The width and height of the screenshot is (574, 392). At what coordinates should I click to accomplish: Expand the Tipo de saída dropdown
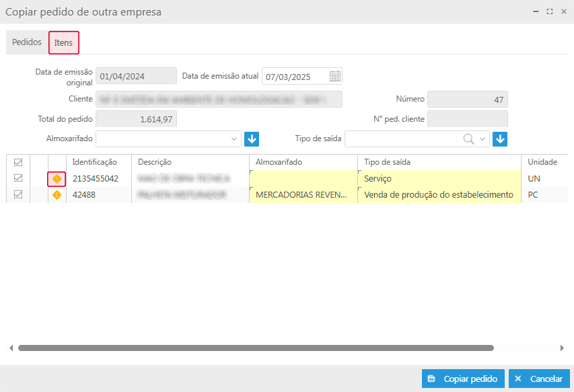(482, 139)
